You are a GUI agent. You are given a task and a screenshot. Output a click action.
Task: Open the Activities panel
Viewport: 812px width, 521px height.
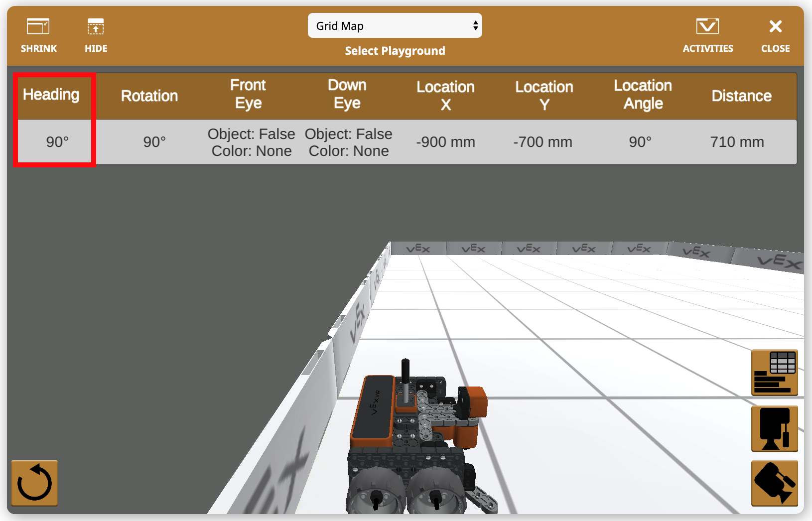pos(707,35)
